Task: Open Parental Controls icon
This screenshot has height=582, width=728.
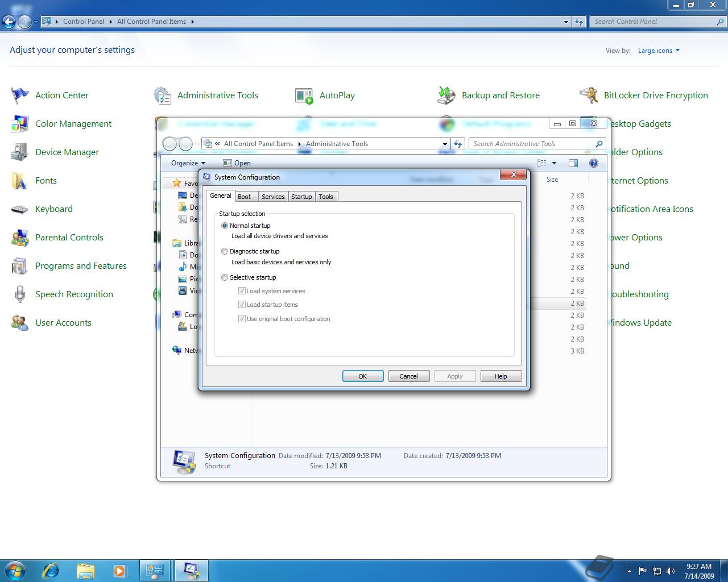Action: pos(20,238)
